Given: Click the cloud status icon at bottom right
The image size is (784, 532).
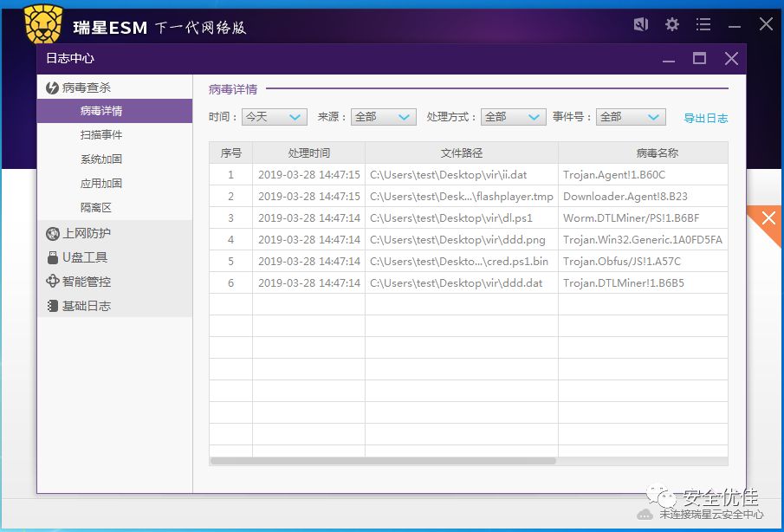Looking at the screenshot, I should click(645, 514).
